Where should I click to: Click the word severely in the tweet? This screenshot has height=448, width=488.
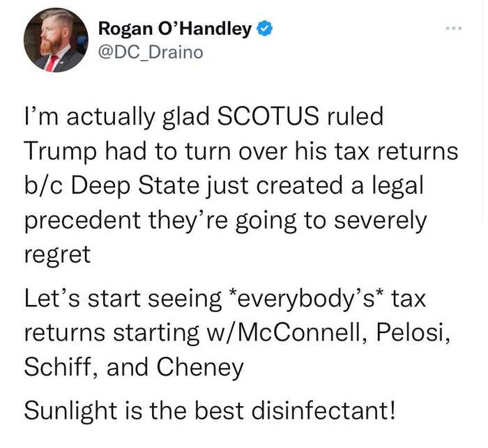click(x=381, y=221)
